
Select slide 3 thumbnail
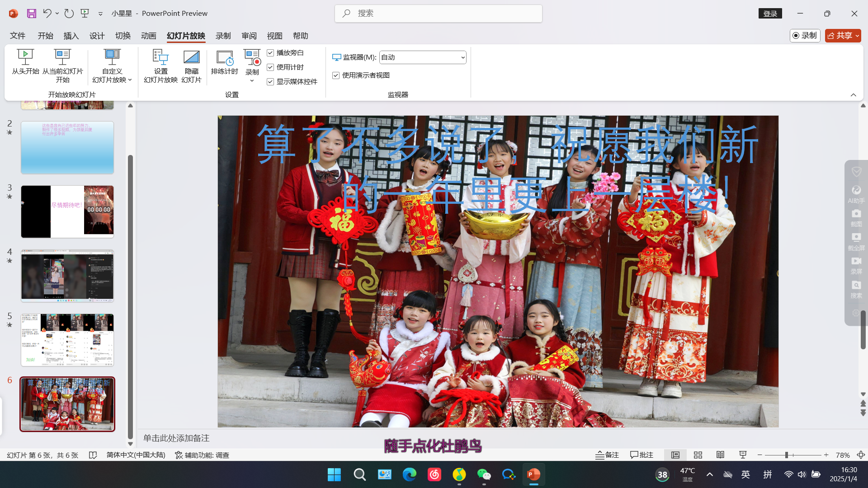67,211
